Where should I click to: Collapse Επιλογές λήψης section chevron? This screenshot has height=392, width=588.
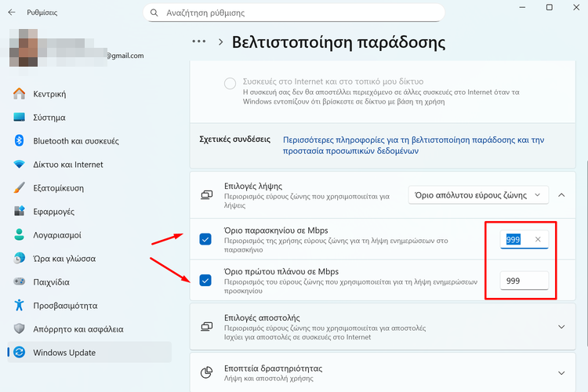click(x=561, y=194)
